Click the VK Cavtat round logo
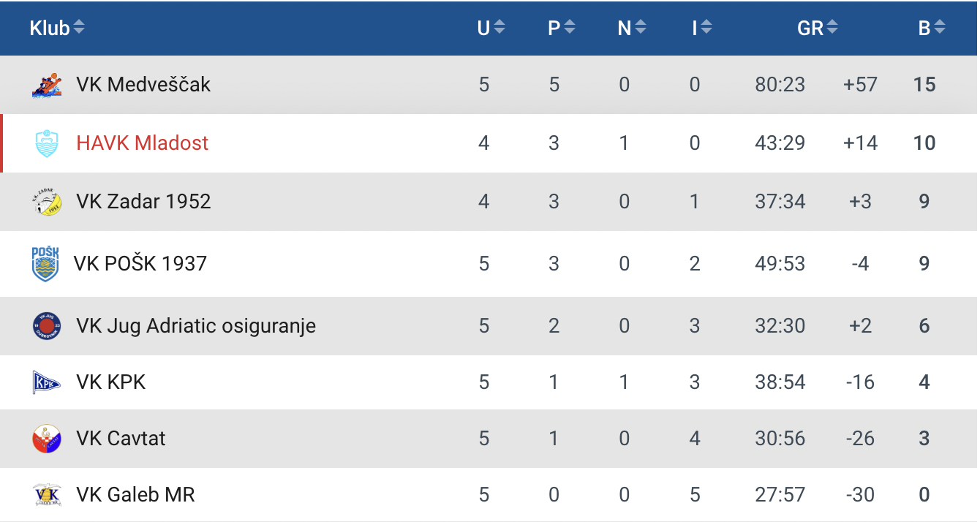Image resolution: width=980 pixels, height=522 pixels. (47, 439)
